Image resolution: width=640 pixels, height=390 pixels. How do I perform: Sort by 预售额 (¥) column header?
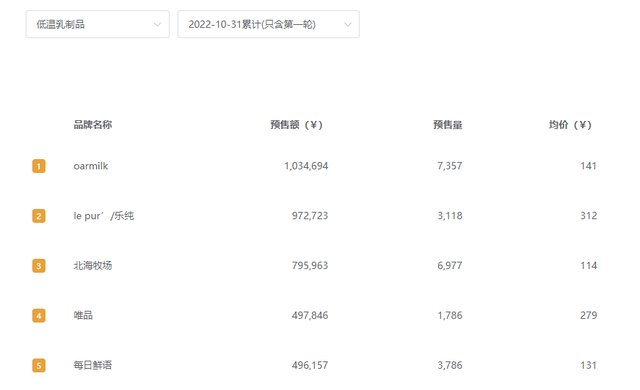(x=296, y=125)
